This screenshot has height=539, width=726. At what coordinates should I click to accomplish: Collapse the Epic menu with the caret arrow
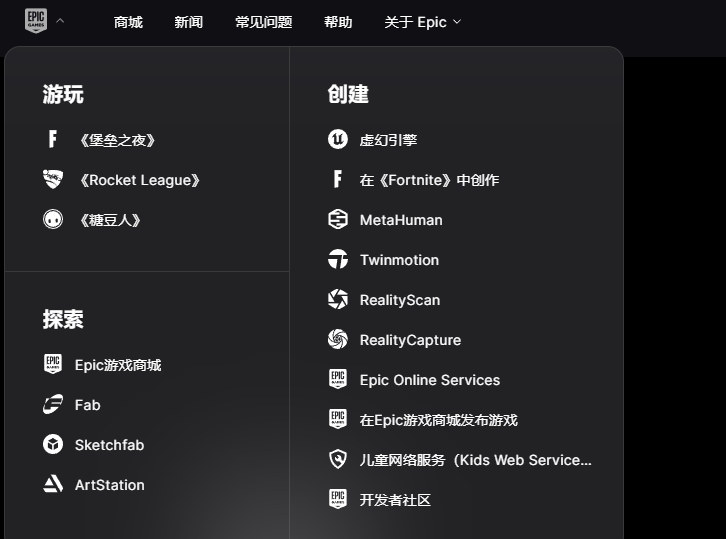tap(60, 21)
